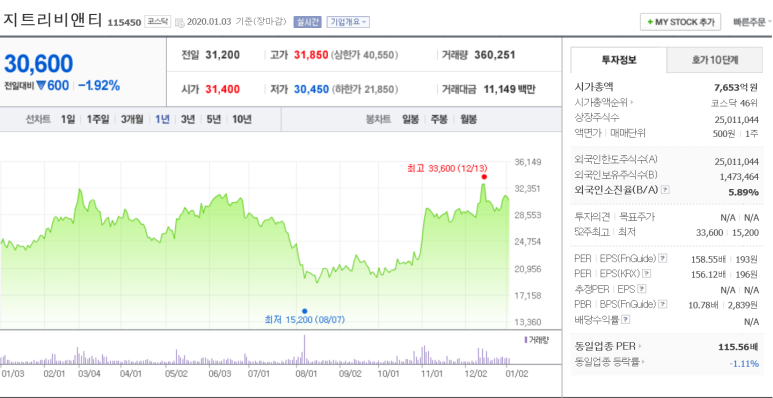The image size is (773, 398).
Task: Switch to the 호가 10단계 tab
Action: (x=714, y=60)
